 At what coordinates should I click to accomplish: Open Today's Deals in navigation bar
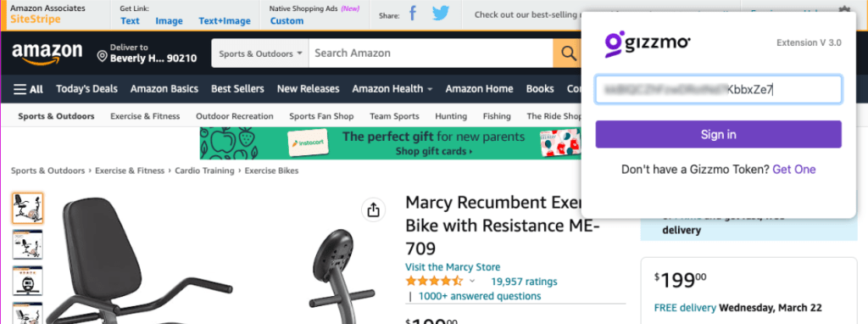87,88
